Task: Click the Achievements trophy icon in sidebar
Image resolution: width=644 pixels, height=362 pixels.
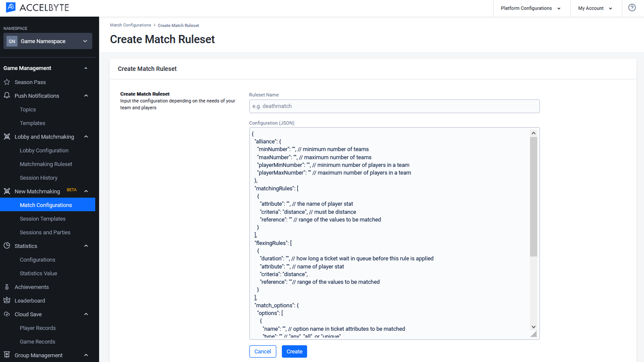Action: [x=7, y=287]
